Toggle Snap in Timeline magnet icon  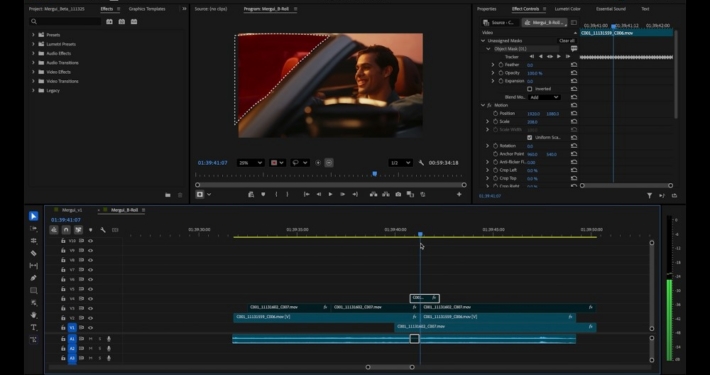[x=66, y=230]
